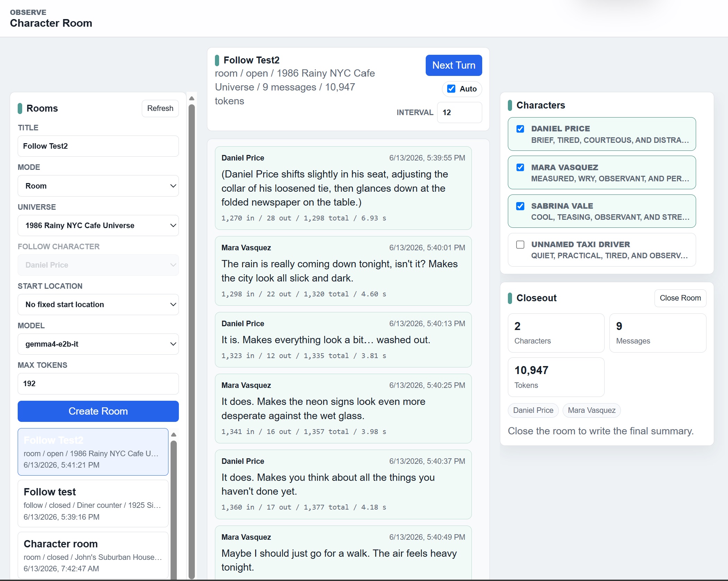Expand the Universe dropdown
The image size is (728, 581).
point(98,225)
